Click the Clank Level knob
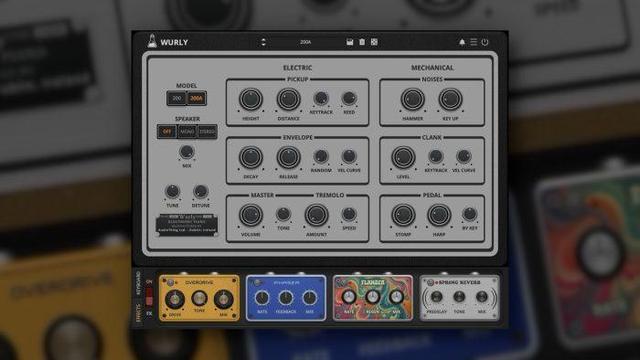The width and height of the screenshot is (640, 360). click(403, 158)
